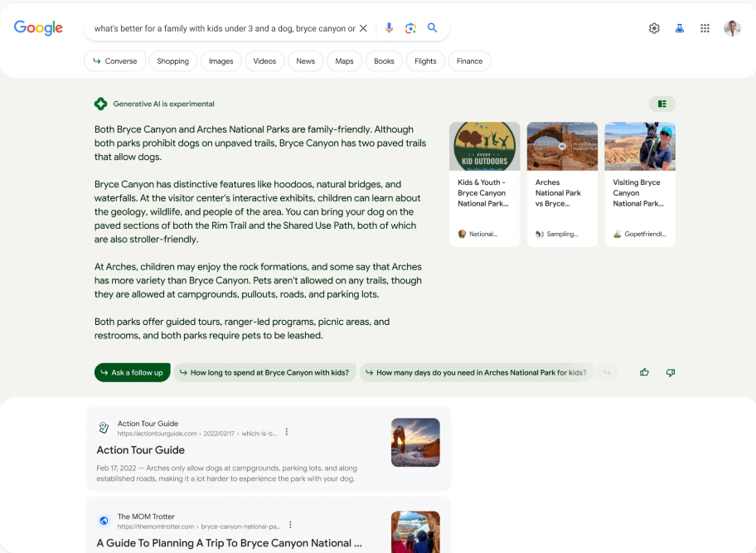Give thumbs down to the AI response
The width and height of the screenshot is (756, 553).
(x=670, y=372)
